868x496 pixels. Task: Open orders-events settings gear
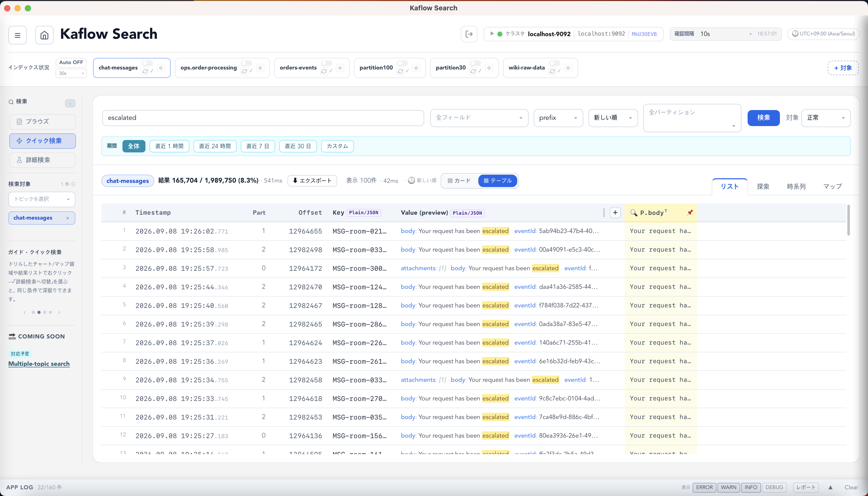340,68
